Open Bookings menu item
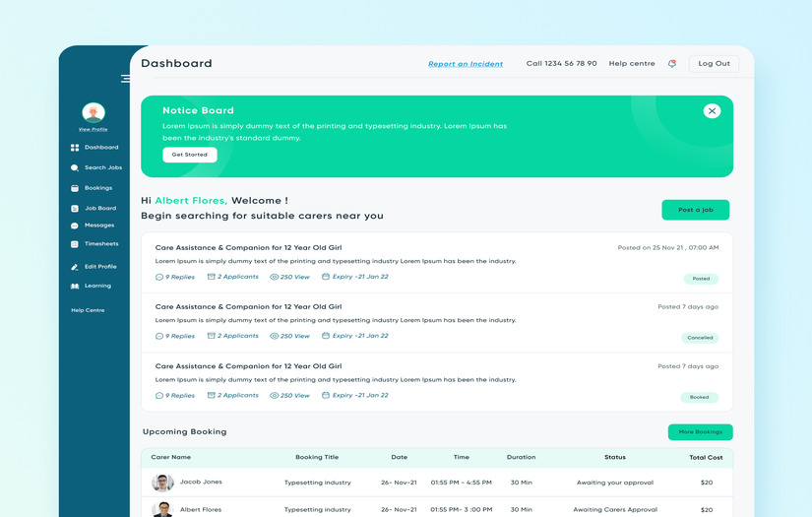This screenshot has height=517, width=812. pyautogui.click(x=98, y=187)
